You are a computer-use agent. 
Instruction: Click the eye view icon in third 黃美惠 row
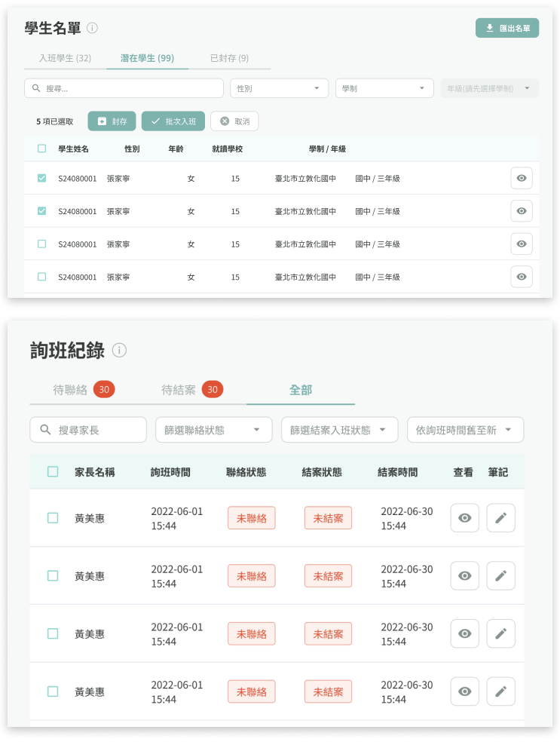[x=465, y=633]
